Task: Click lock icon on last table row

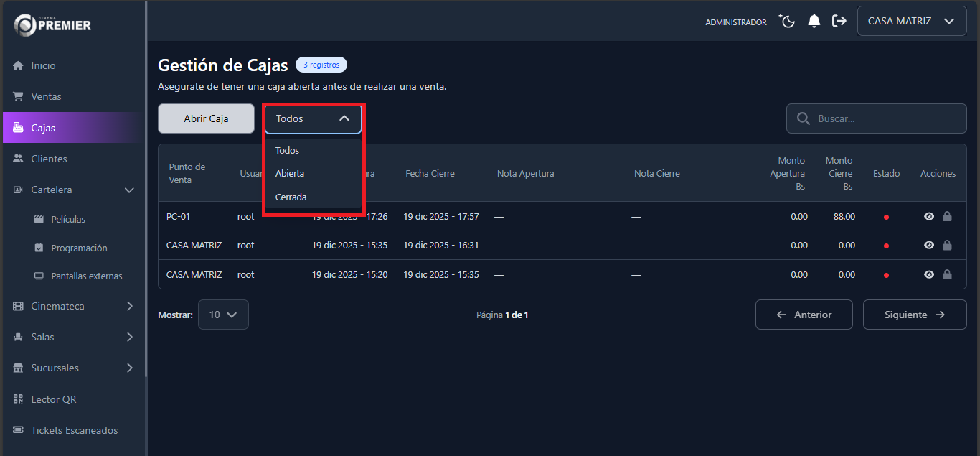Action: point(947,274)
